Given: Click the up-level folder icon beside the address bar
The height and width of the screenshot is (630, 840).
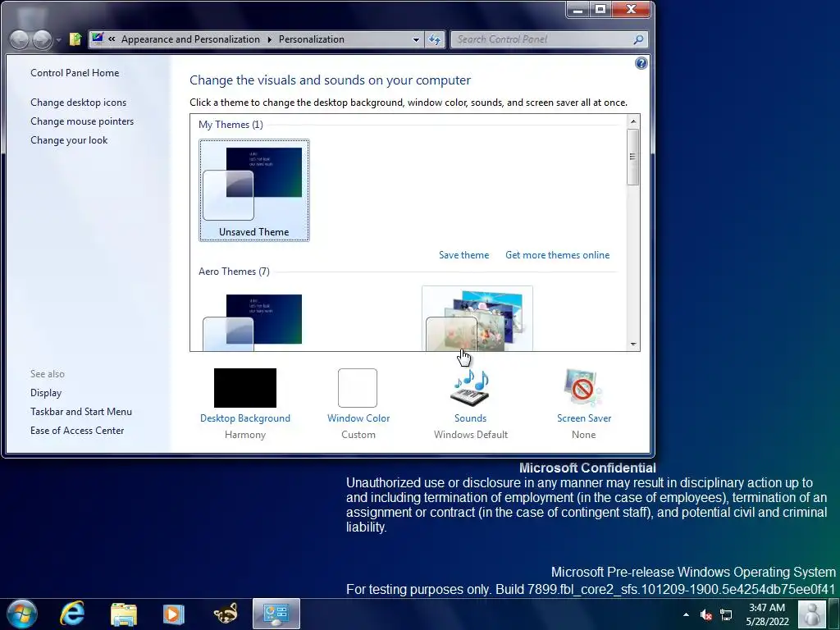Looking at the screenshot, I should 75,39.
